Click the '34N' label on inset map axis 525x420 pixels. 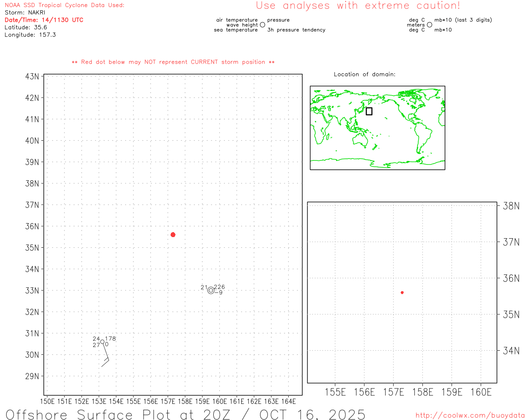pos(511,351)
